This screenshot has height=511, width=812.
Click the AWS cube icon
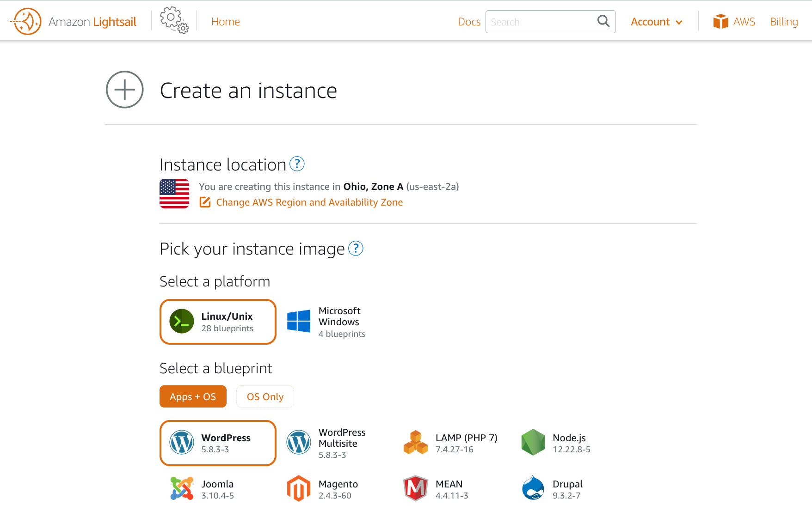point(720,21)
